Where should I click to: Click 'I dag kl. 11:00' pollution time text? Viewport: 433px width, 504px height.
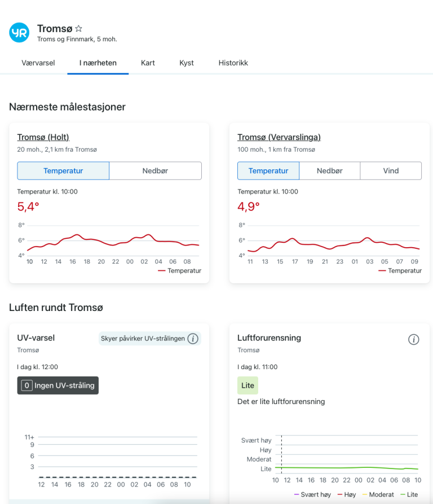tap(258, 367)
